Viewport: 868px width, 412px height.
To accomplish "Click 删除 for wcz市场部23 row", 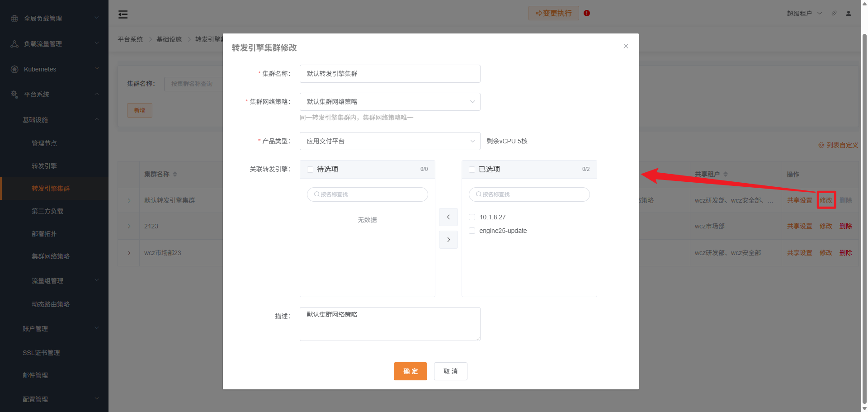I will click(845, 253).
